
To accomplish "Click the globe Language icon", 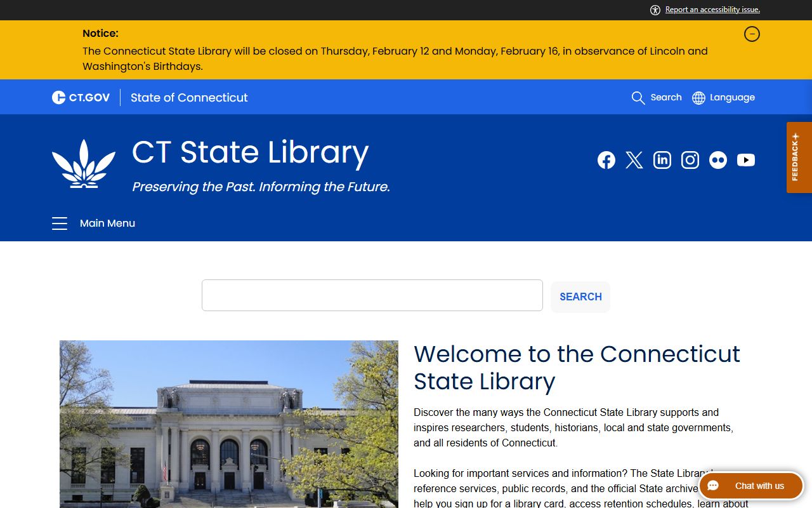I will [698, 98].
